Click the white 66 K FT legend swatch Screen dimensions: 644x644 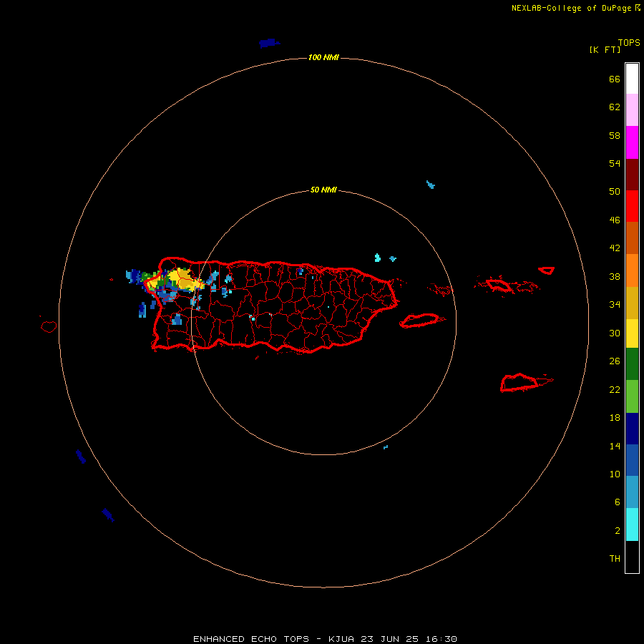(x=632, y=79)
